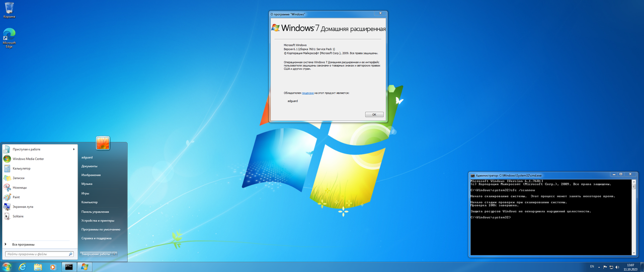Open Калькулятор from the Start menu
The height and width of the screenshot is (272, 644).
(x=39, y=168)
